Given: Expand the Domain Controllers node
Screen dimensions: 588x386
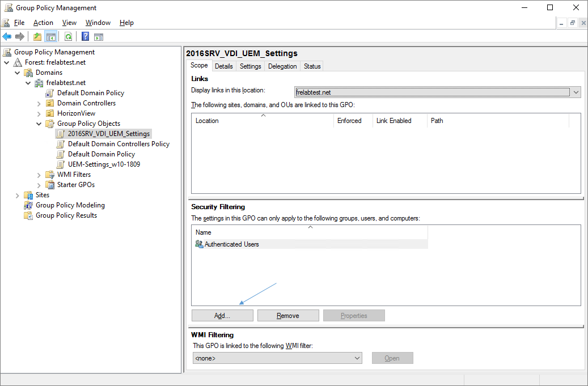Looking at the screenshot, I should coord(39,103).
